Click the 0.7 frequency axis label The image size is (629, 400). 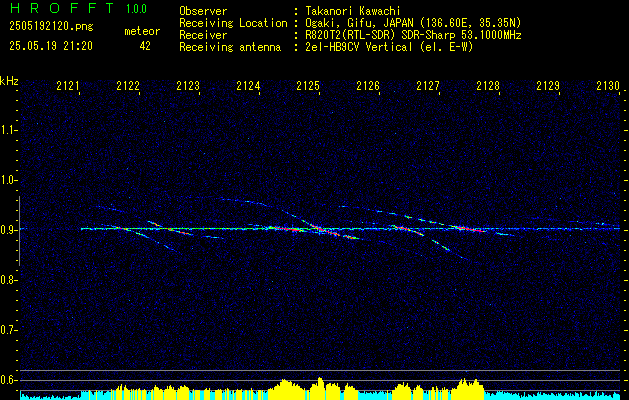click(8, 330)
